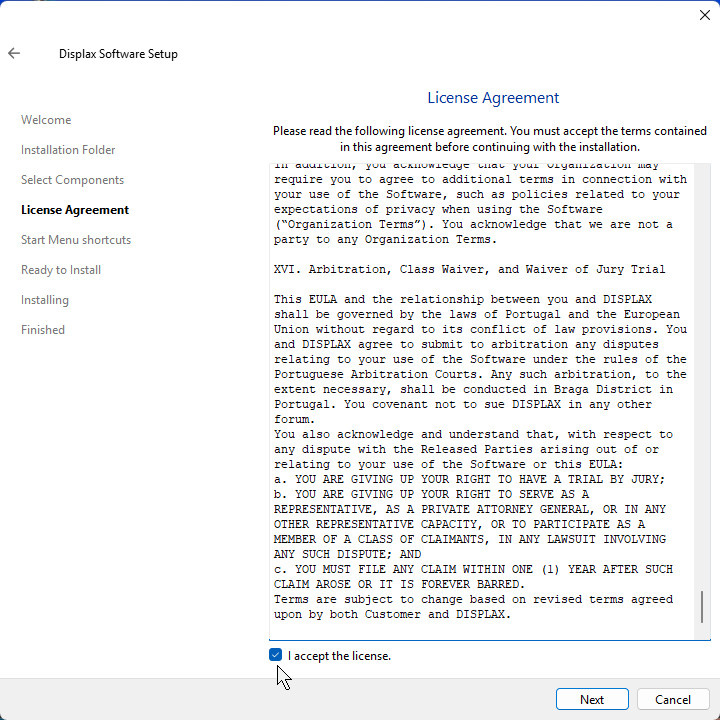Click the 'I accept the license.' label text
720x720 pixels.
339,656
